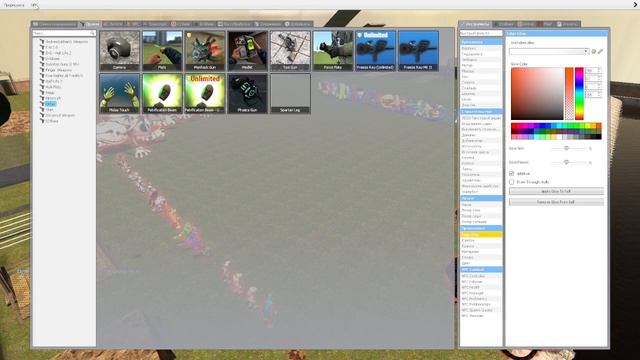Select the Camera weapon thumbnail
Image resolution: width=640 pixels, height=360 pixels.
click(x=119, y=51)
